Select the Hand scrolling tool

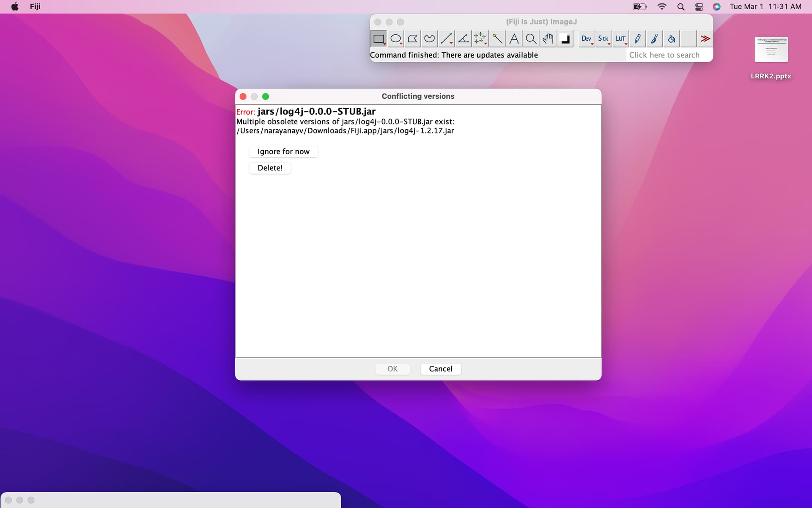tap(548, 39)
